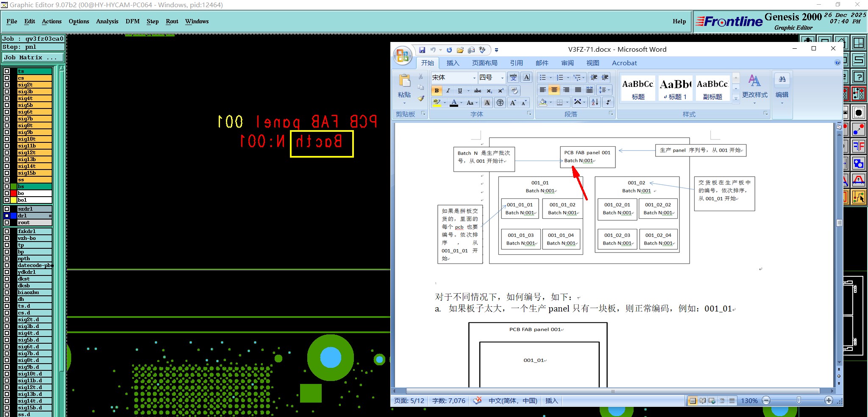
Task: Open the 编辑 editing dropdown
Action: tap(782, 89)
